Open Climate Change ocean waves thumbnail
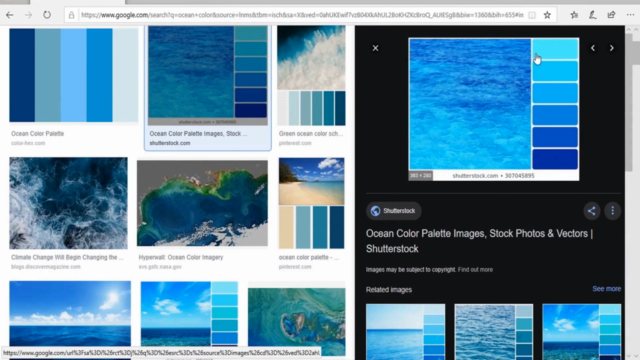Image resolution: width=640 pixels, height=360 pixels. [x=69, y=203]
